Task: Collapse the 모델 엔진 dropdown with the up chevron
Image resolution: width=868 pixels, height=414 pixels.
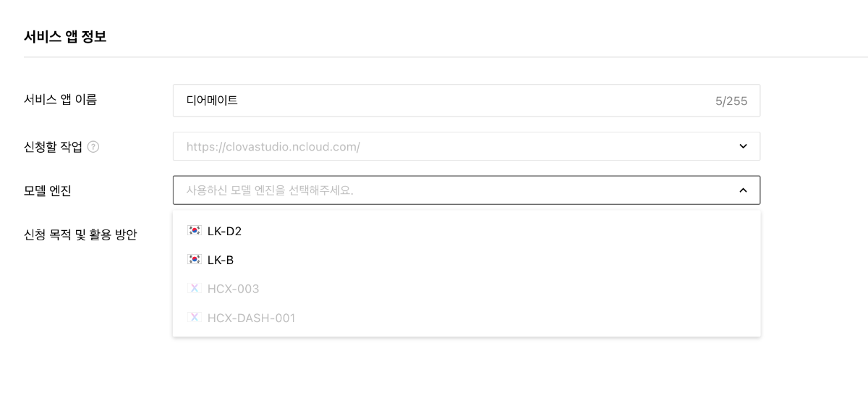Action: tap(743, 190)
